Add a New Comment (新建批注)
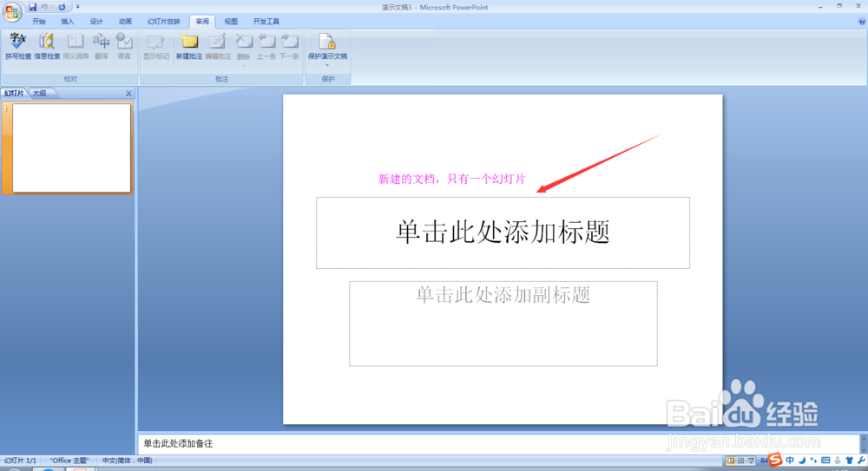868x471 pixels. 188,46
